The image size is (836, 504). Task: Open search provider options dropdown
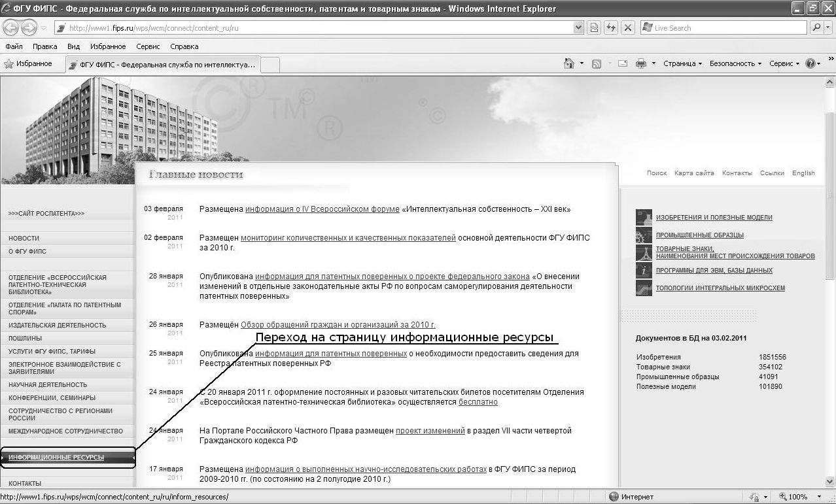[x=828, y=28]
